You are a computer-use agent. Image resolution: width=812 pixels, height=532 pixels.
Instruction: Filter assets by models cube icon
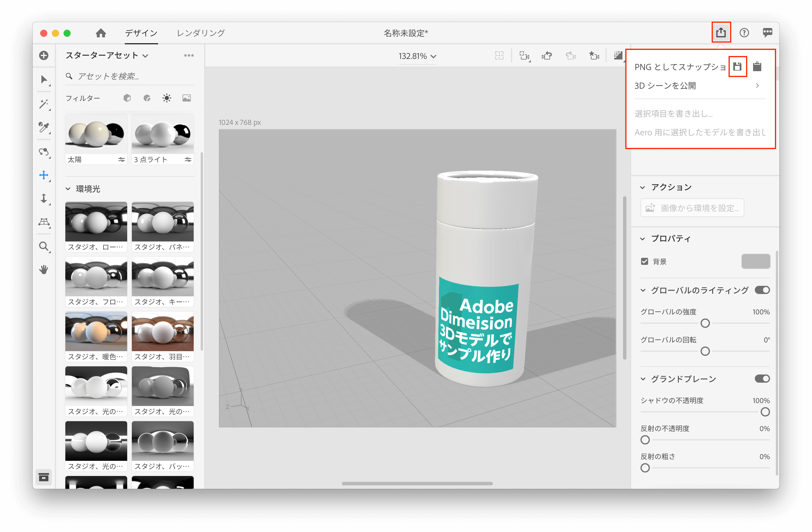[127, 98]
